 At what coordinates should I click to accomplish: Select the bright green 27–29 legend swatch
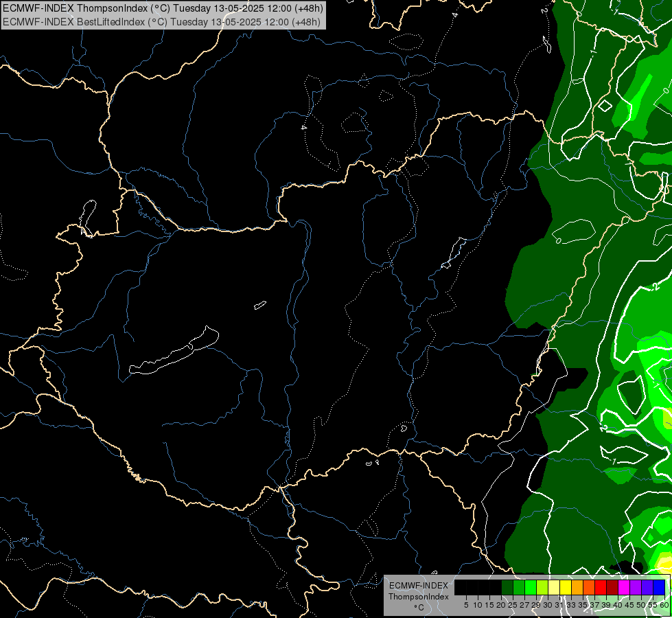(x=531, y=587)
